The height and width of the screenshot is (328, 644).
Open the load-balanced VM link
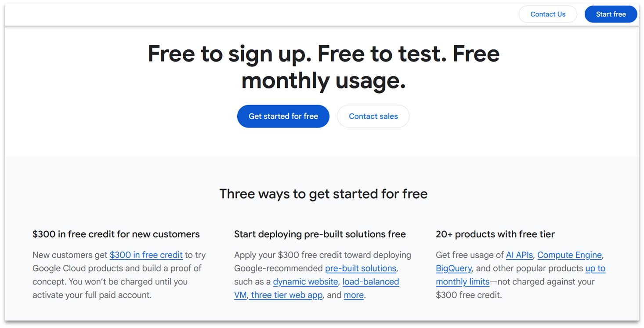[370, 281]
